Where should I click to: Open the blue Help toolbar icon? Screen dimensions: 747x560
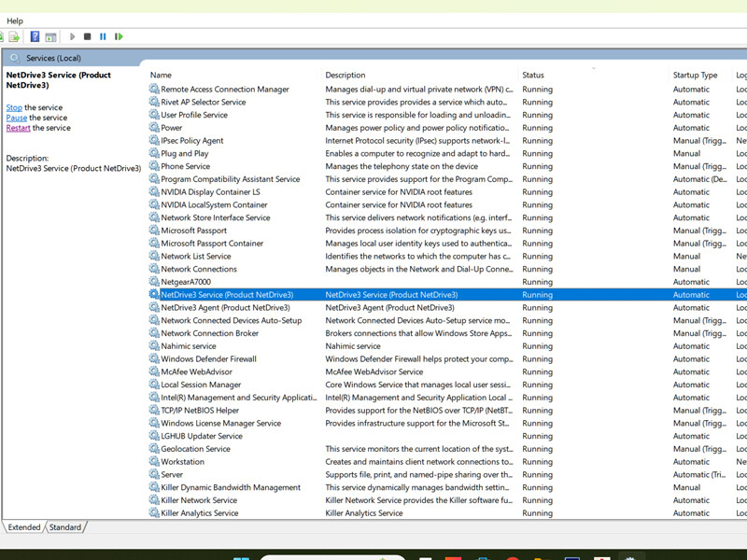point(35,36)
